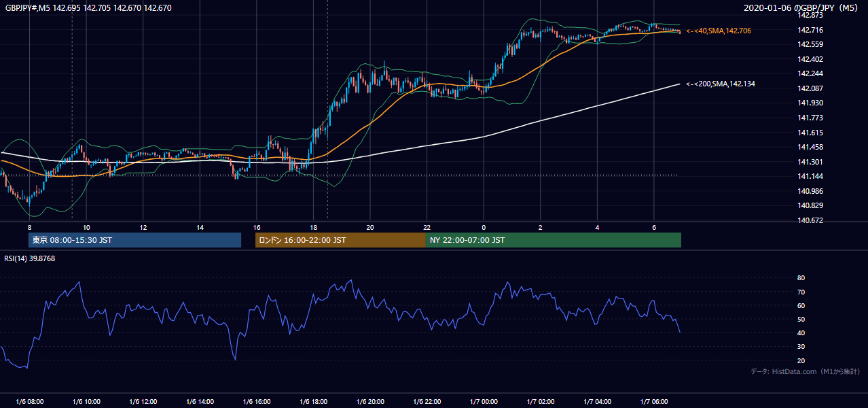Click the ロンドン 16:00-22:00 JST session bar
868x408 pixels.
(340, 240)
